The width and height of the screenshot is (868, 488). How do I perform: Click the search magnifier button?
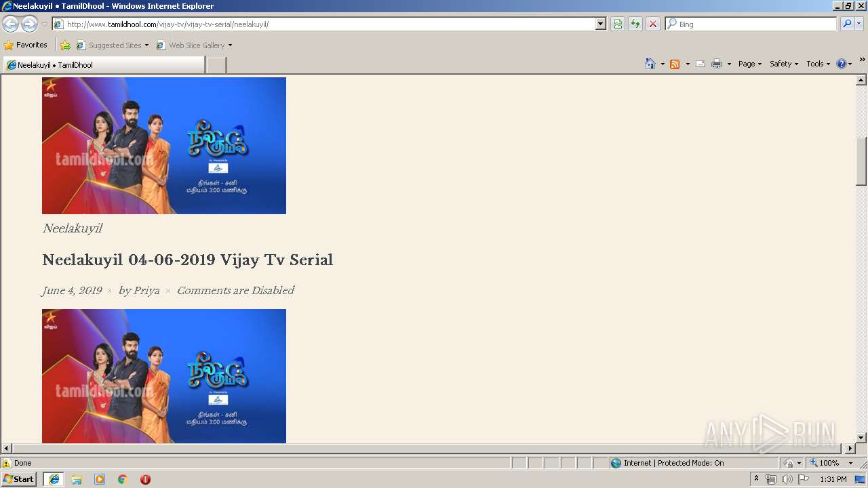(x=846, y=24)
